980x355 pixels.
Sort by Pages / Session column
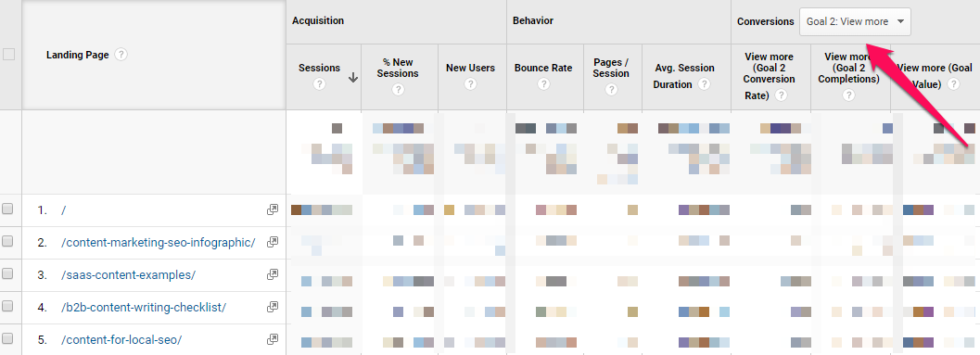point(611,68)
